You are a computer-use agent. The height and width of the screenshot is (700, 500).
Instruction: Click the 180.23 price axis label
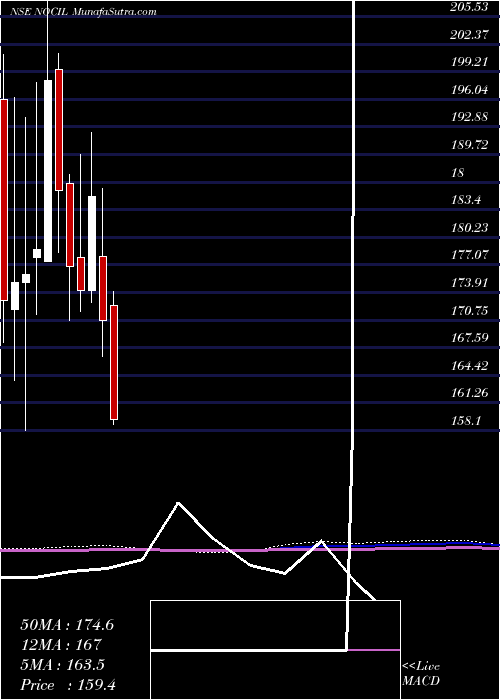468,228
